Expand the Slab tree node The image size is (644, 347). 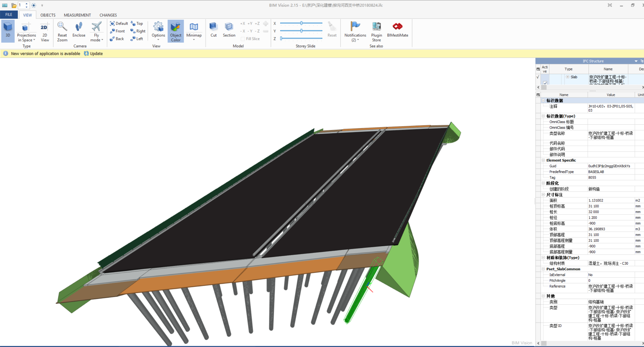point(568,77)
